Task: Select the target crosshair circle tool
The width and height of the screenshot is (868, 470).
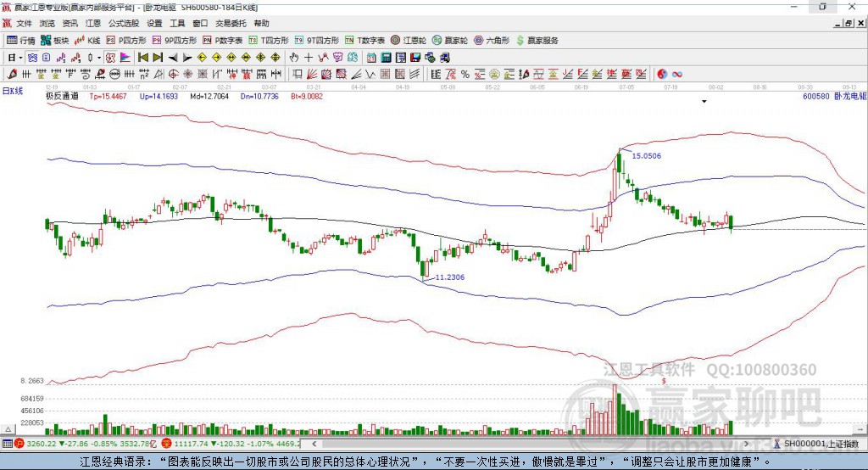Action: 173,74
